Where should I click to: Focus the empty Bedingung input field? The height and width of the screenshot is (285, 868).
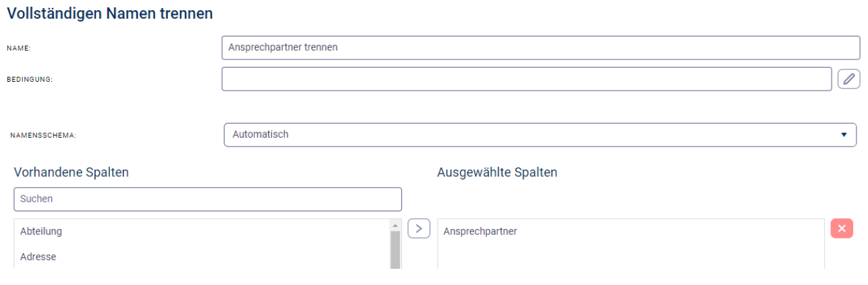pos(526,79)
